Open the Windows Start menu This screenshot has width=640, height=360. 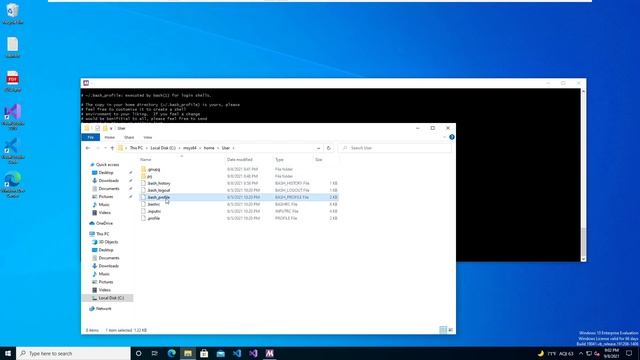(x=8, y=353)
